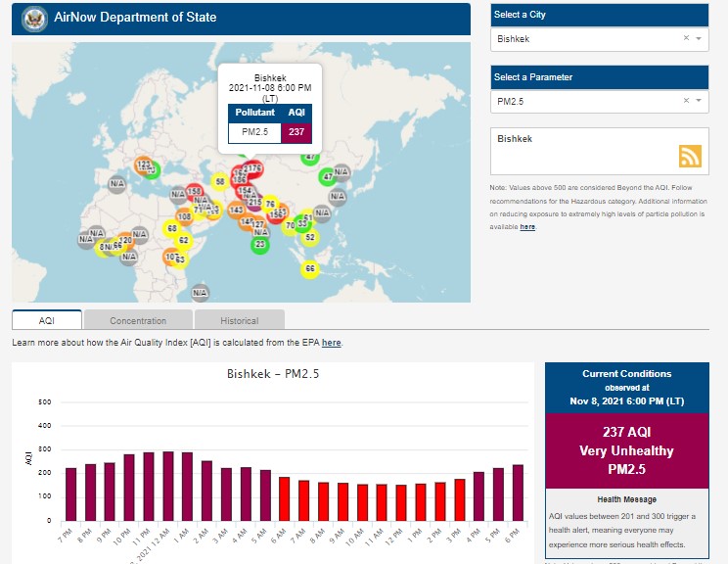Pick the orange 143 map marker

click(x=236, y=210)
